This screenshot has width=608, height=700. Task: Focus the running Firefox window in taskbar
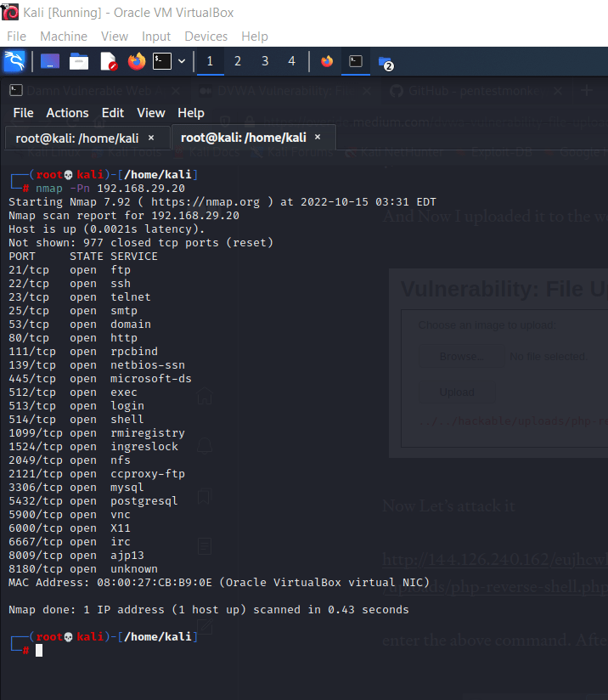tap(327, 61)
